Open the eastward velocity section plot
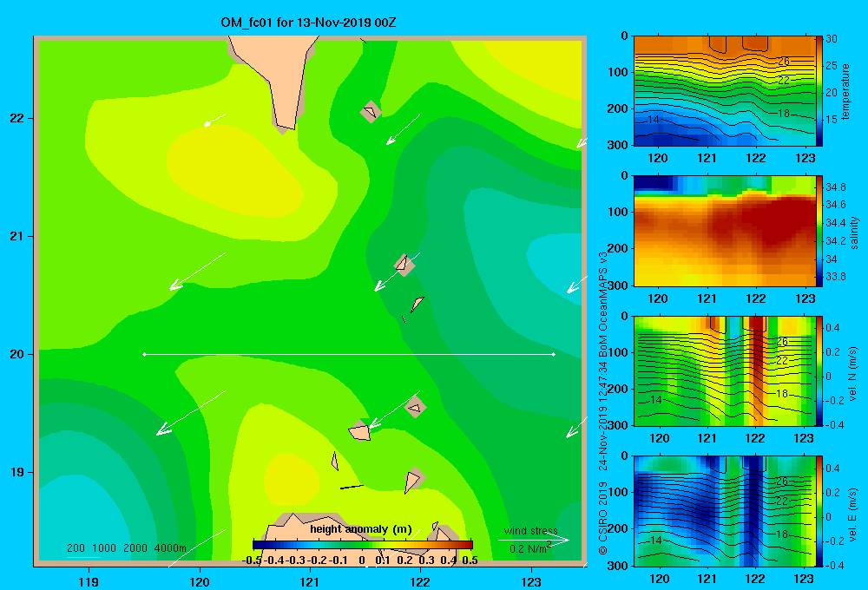This screenshot has height=590, width=868. click(x=725, y=511)
